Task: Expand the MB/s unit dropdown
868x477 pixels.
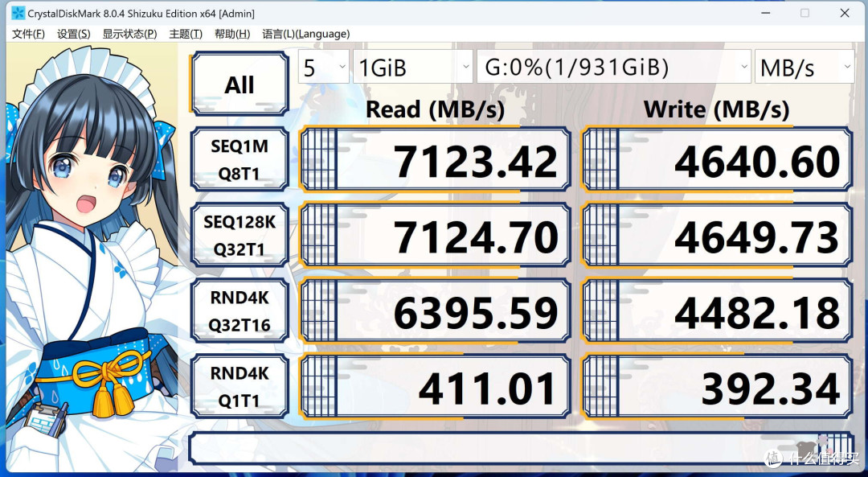Action: coord(805,67)
